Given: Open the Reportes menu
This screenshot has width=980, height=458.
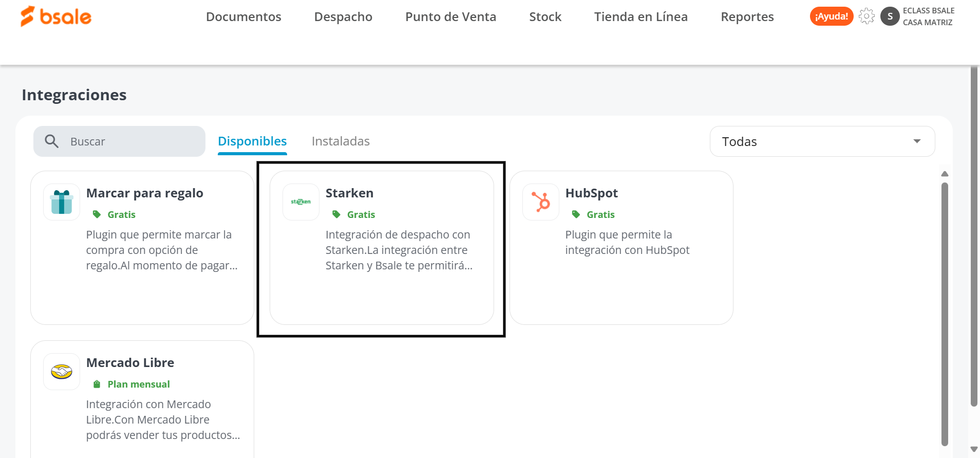Looking at the screenshot, I should pos(747,17).
